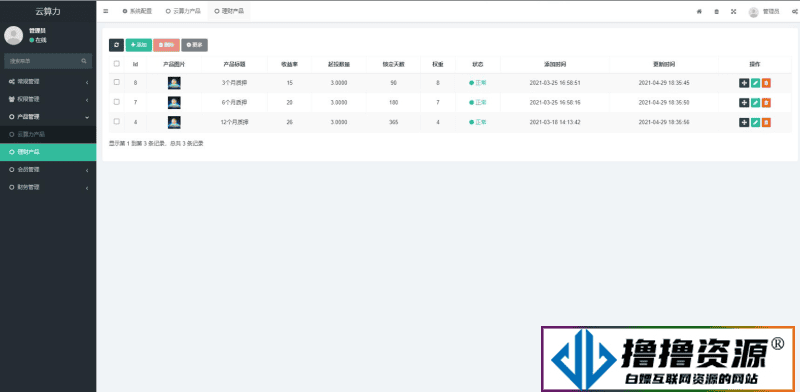Open the 云算力产品 sidebar item

pos(48,134)
